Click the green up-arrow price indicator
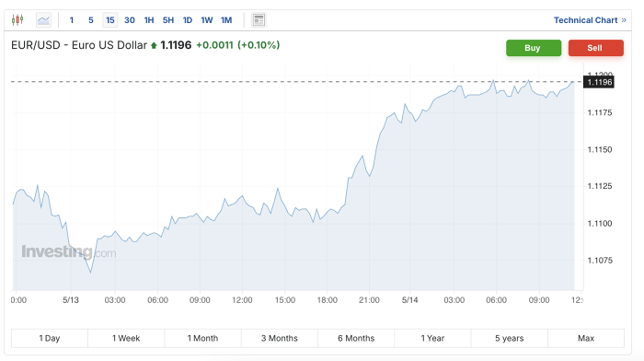Screen dimensions: 644x361 pos(154,45)
